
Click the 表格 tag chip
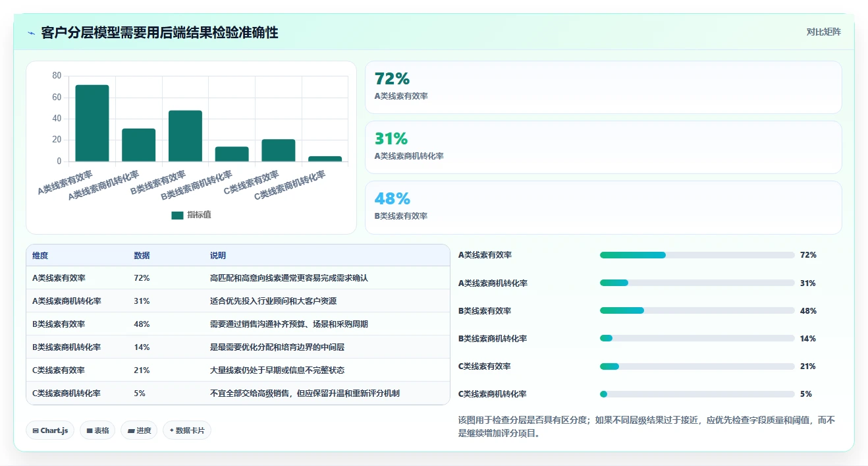click(97, 430)
